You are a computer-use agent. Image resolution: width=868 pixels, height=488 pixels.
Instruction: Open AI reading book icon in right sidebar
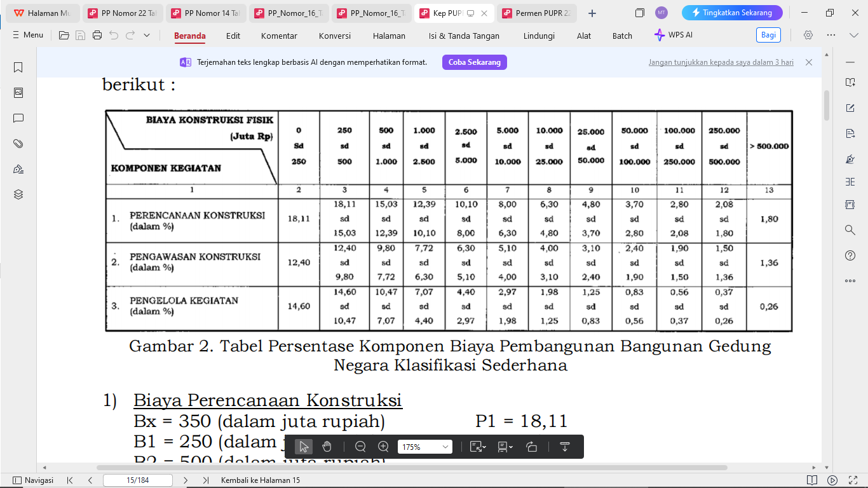tap(850, 83)
